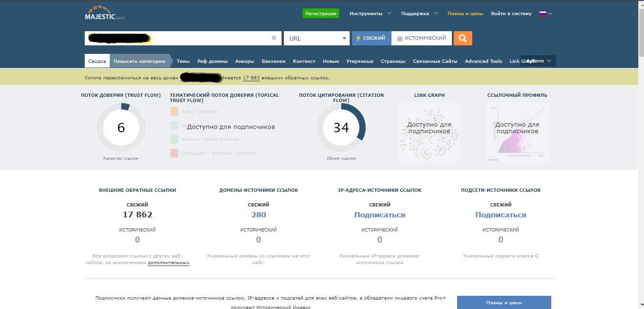Viewport: 644px width, 309px height.
Task: Open the Темы tab
Action: (x=183, y=61)
